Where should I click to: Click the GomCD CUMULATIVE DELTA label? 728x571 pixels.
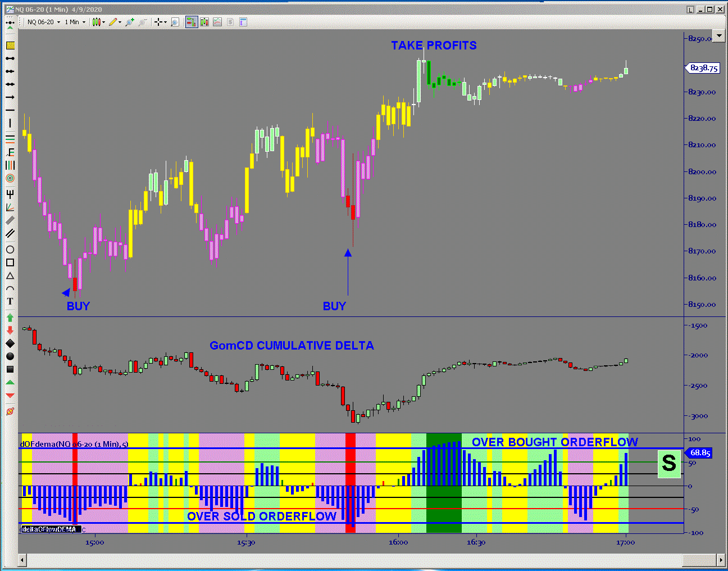tap(292, 346)
